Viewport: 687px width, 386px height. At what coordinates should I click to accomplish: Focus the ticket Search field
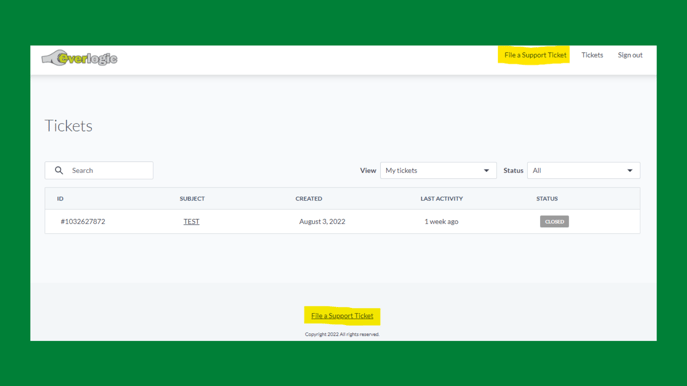coord(99,170)
